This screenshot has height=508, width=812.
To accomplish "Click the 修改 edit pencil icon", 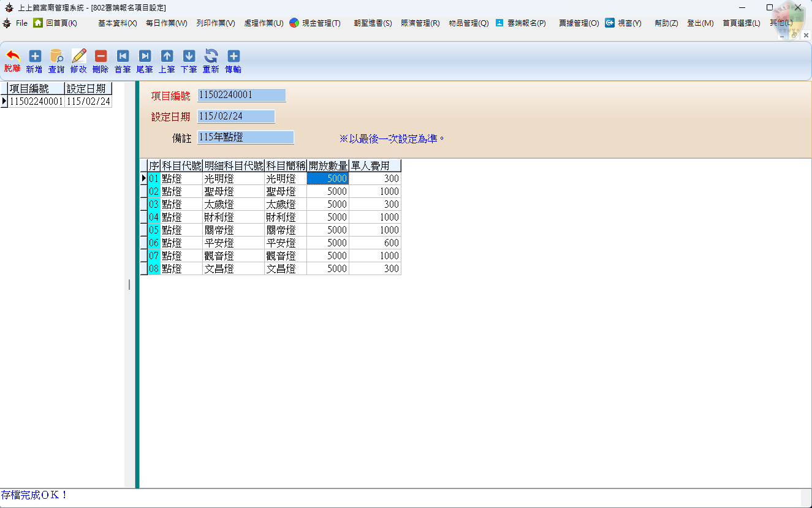I will 78,56.
